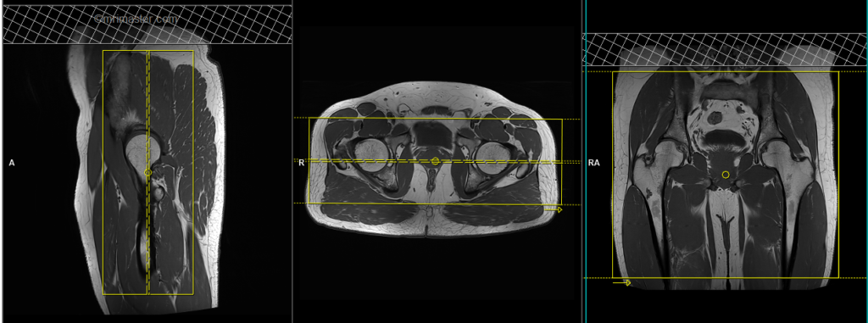Select the dashed center slice line in sagittal view
Image resolution: width=868 pixels, height=323 pixels.
tap(147, 172)
